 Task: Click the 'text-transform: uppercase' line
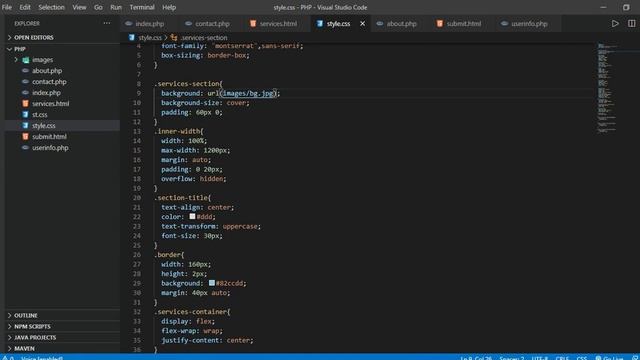[x=211, y=226]
